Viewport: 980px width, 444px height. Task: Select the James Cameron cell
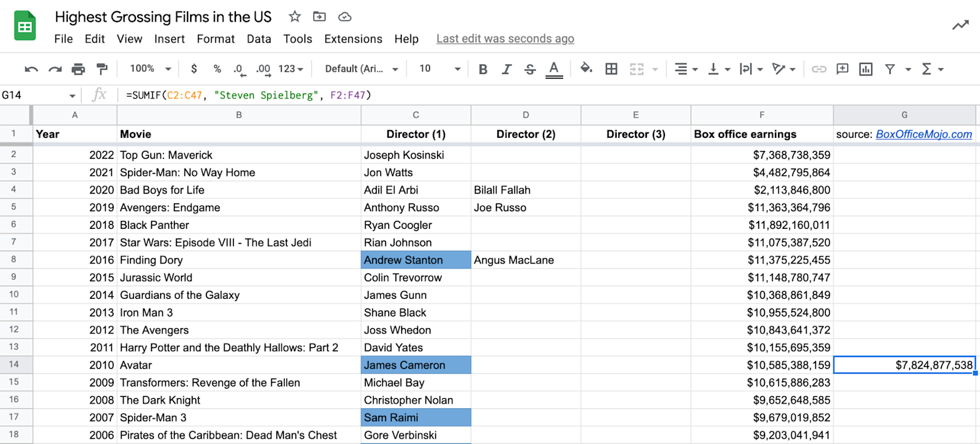[x=416, y=366]
